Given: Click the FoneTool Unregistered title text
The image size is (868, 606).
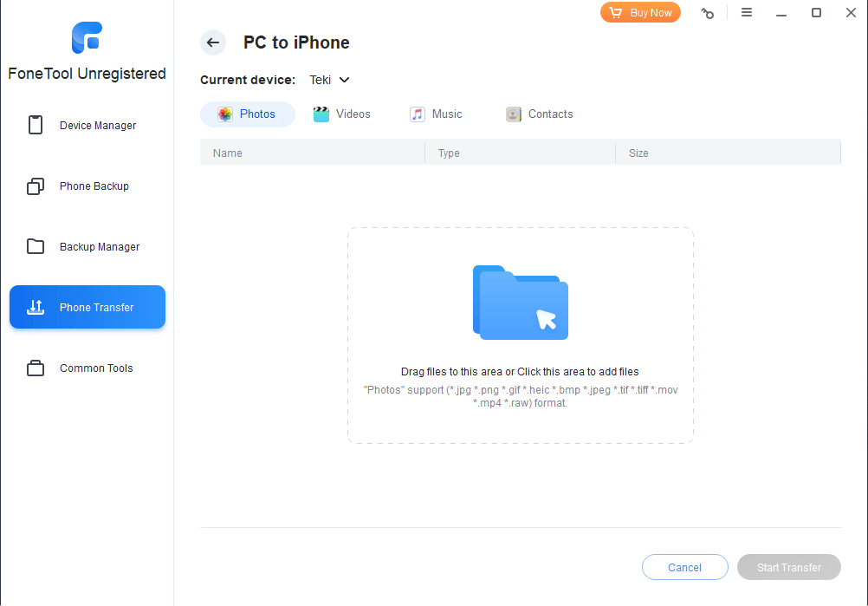Looking at the screenshot, I should 87,74.
